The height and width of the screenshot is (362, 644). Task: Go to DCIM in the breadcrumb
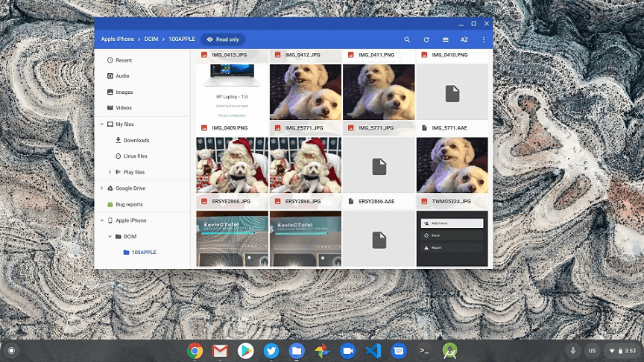pos(152,39)
